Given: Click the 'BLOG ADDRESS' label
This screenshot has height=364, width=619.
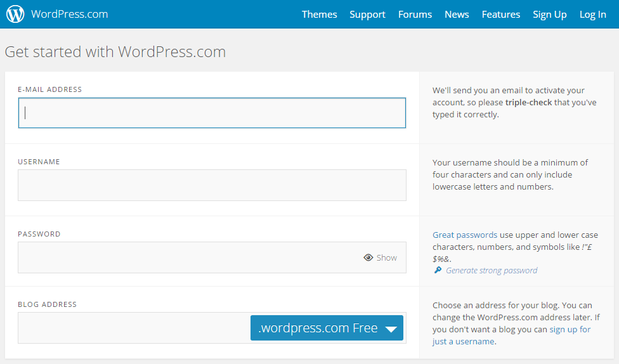Looking at the screenshot, I should point(48,304).
